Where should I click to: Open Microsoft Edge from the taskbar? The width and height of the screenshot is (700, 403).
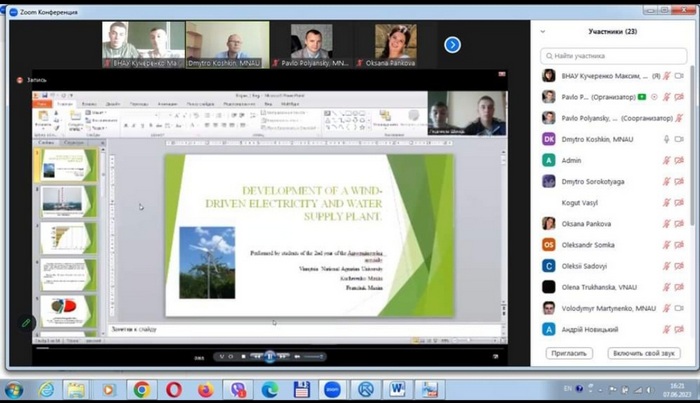click(270, 390)
